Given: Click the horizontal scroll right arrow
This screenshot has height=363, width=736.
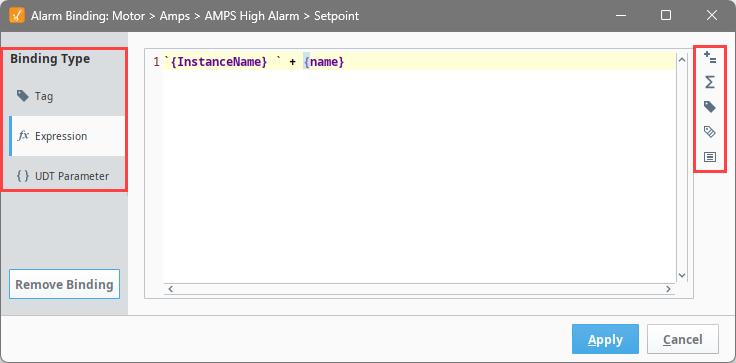Looking at the screenshot, I should pyautogui.click(x=668, y=289).
